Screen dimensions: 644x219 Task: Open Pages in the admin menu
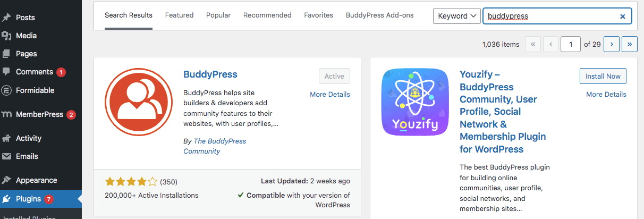27,54
